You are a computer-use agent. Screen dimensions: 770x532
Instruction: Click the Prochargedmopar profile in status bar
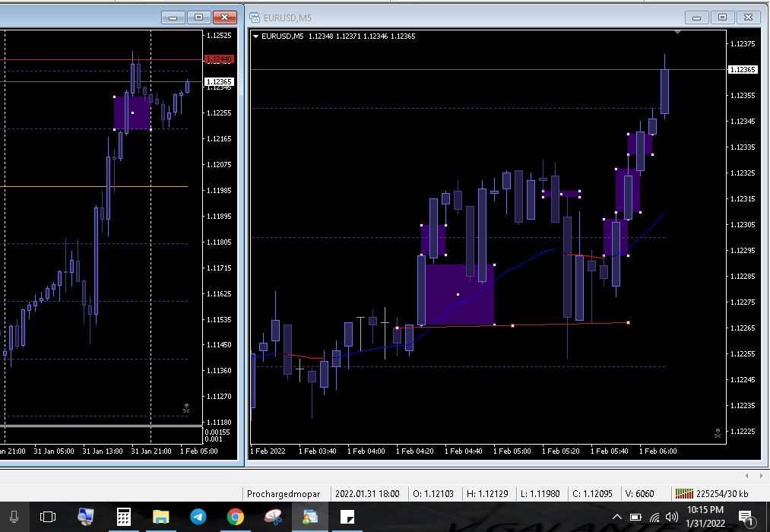coord(284,494)
